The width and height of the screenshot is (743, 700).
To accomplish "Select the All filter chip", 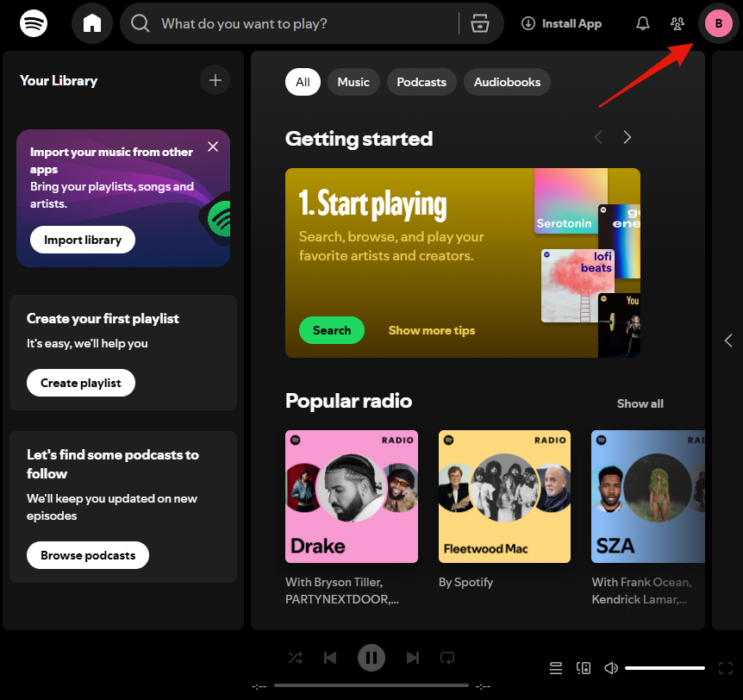I will point(303,82).
